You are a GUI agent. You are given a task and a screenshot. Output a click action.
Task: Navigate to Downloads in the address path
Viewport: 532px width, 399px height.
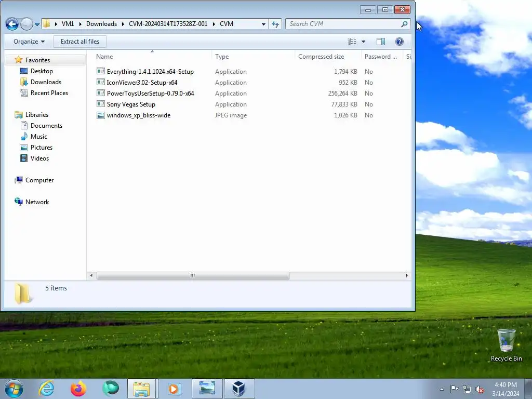(101, 24)
